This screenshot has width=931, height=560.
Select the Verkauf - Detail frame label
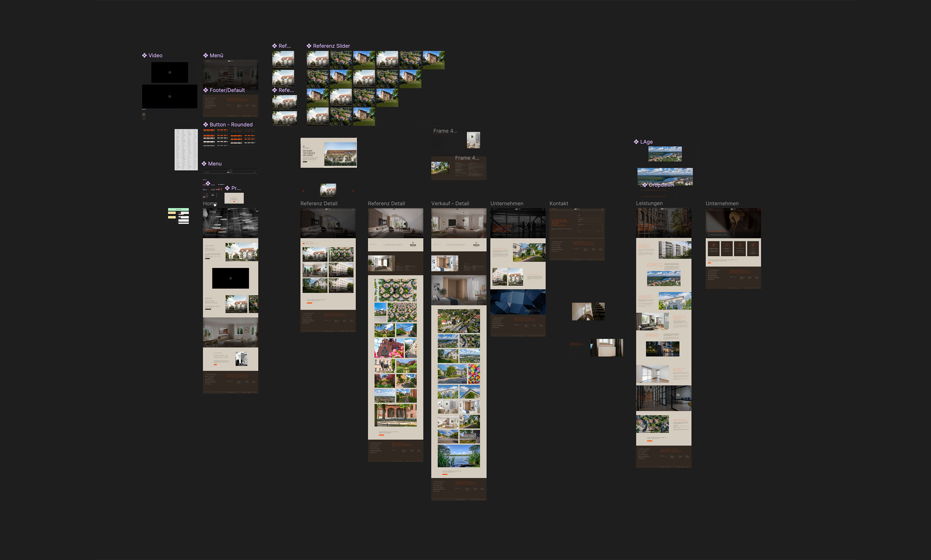[450, 203]
